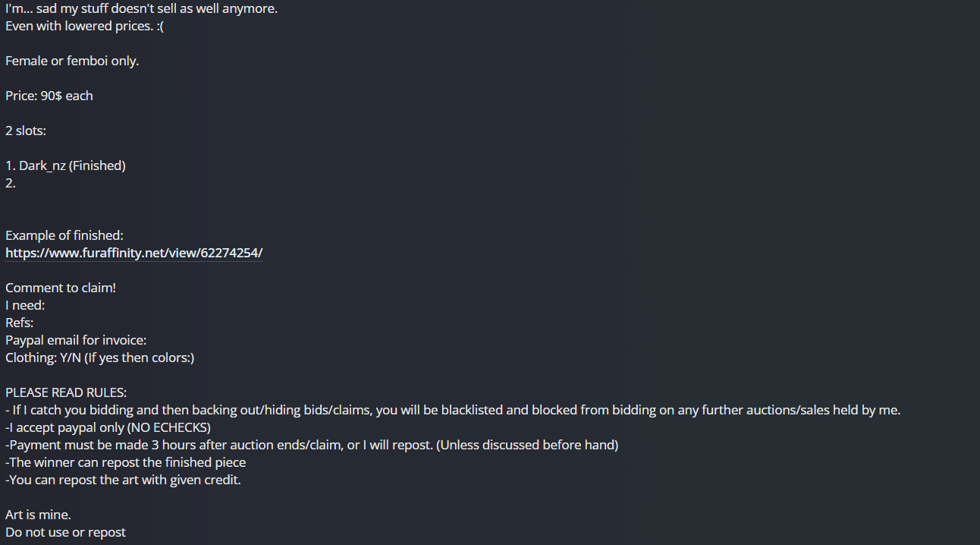Click the blacklisting rule about backing out bids
Screen dimensions: 980x545
(453, 410)
